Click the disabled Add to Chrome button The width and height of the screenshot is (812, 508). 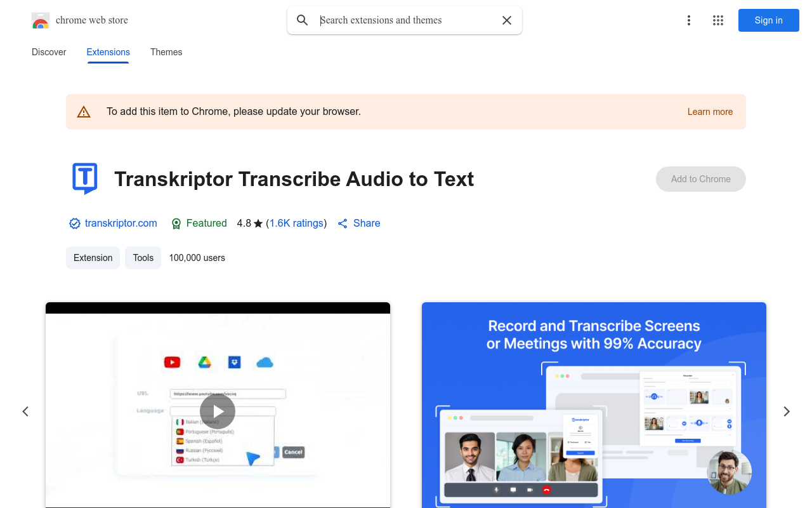click(701, 179)
